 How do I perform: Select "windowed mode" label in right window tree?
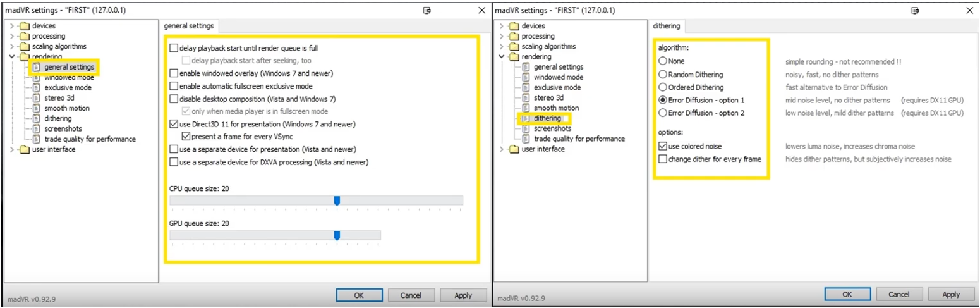click(559, 77)
